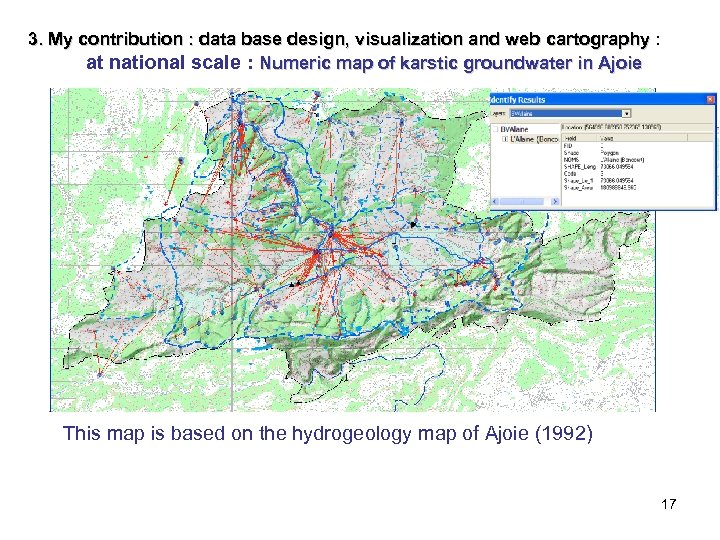Collapse the BVAlaine tree node
This screenshot has width=720, height=540.
click(495, 129)
